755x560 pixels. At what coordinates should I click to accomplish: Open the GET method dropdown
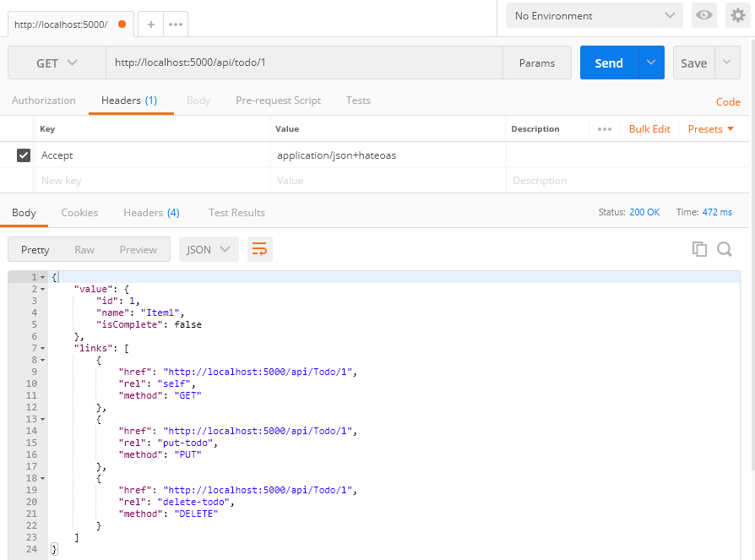(x=56, y=62)
